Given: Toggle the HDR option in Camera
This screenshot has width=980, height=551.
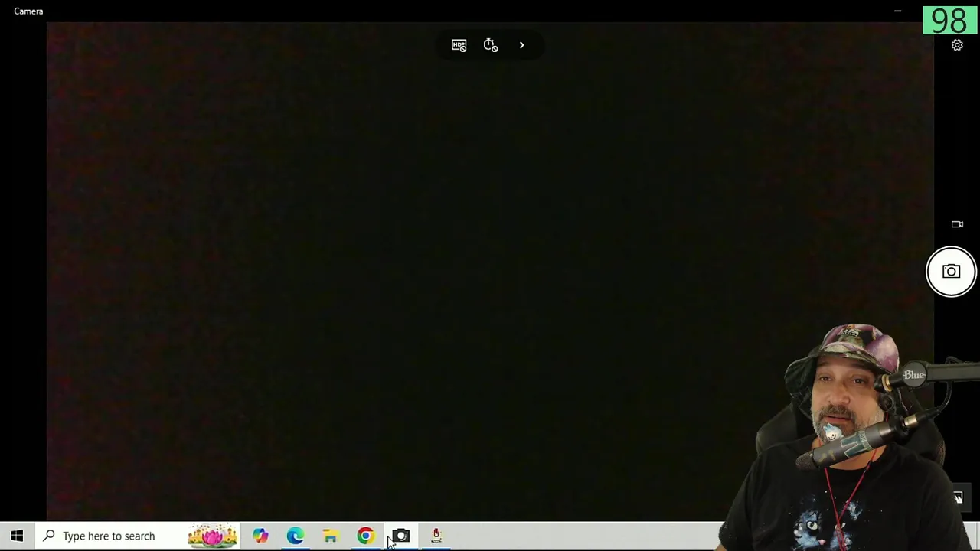Looking at the screenshot, I should pyautogui.click(x=459, y=45).
